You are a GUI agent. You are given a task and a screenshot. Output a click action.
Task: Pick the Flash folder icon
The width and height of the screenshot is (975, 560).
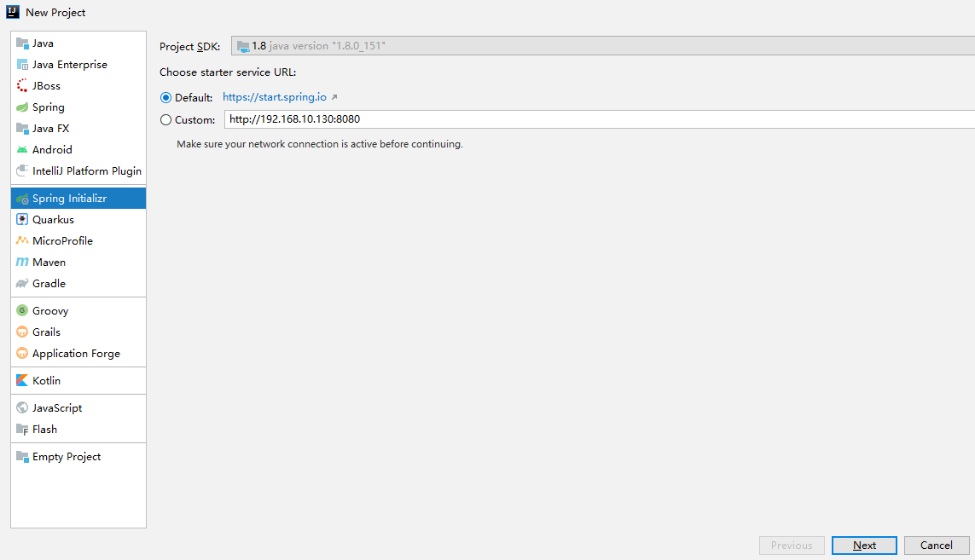[x=22, y=429]
